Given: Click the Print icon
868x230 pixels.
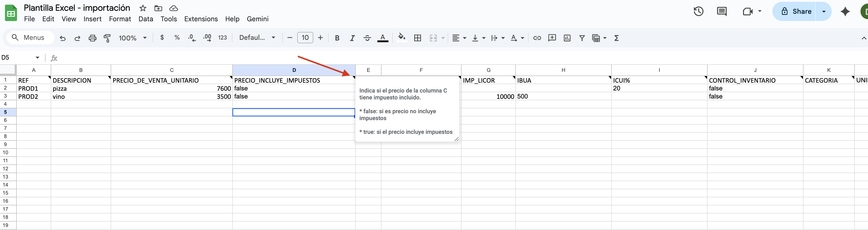Looking at the screenshot, I should point(92,38).
